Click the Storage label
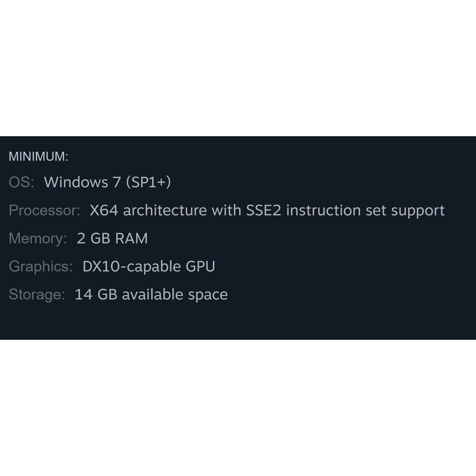This screenshot has height=476, width=476. tap(37, 295)
